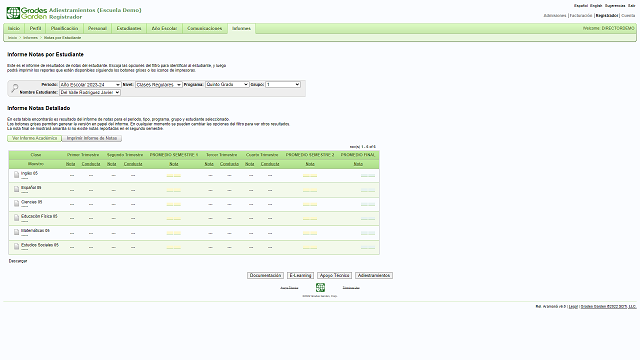Sort by Cuarto Trimestre Conducta column
Viewport: 640px width, 360px height.
(x=270, y=164)
